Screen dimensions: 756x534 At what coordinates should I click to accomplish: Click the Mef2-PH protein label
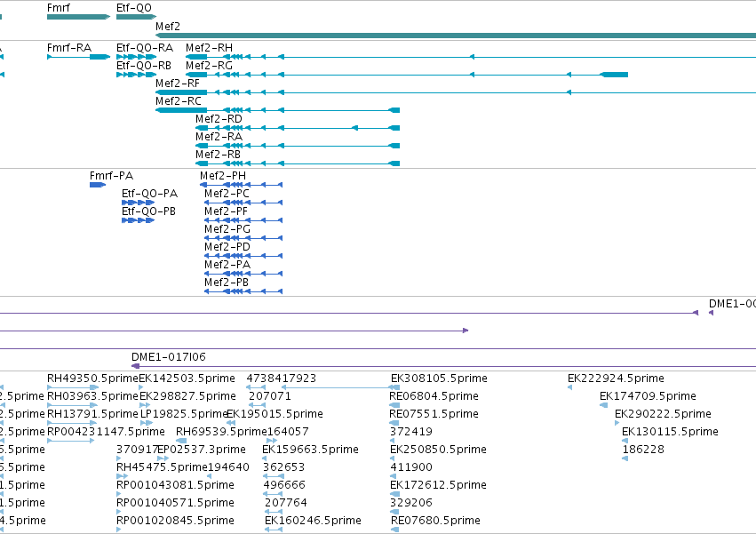coord(223,176)
